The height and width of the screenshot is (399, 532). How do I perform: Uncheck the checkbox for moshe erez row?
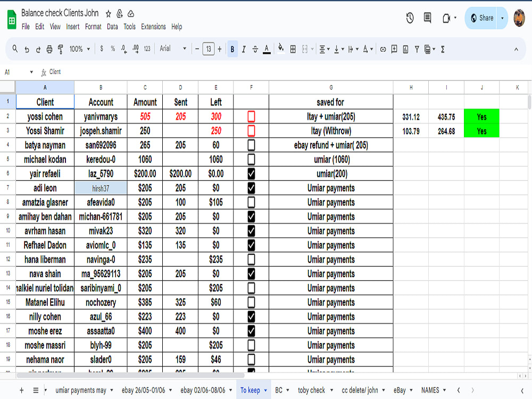pyautogui.click(x=251, y=331)
